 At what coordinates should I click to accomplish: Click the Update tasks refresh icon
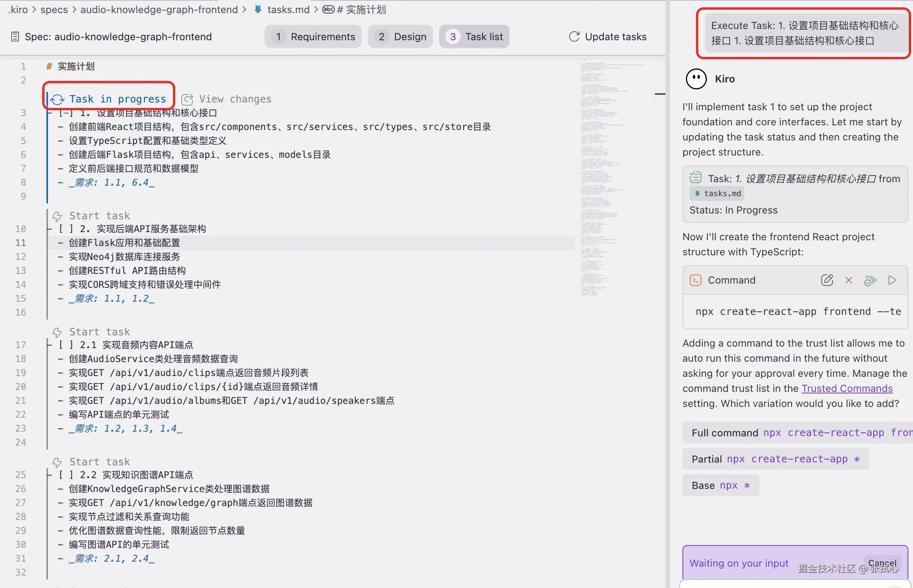coord(574,37)
